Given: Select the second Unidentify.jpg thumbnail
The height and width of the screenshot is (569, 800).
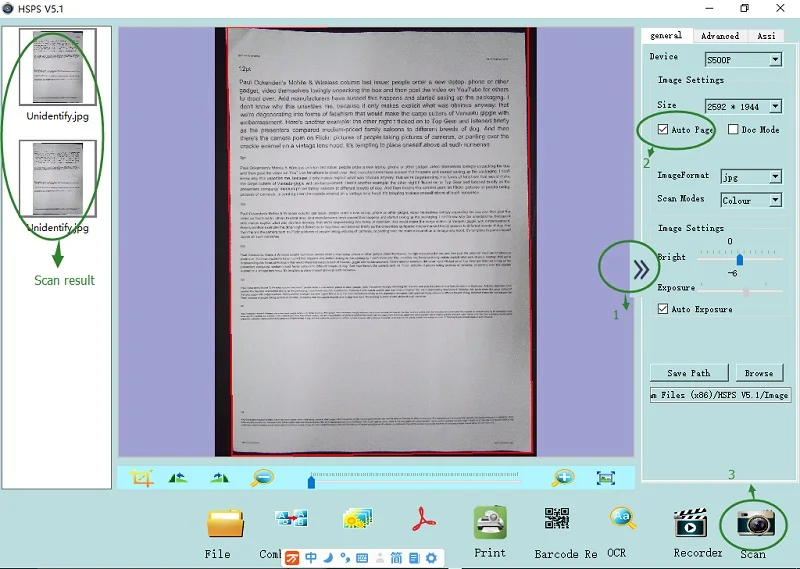Looking at the screenshot, I should [x=58, y=179].
